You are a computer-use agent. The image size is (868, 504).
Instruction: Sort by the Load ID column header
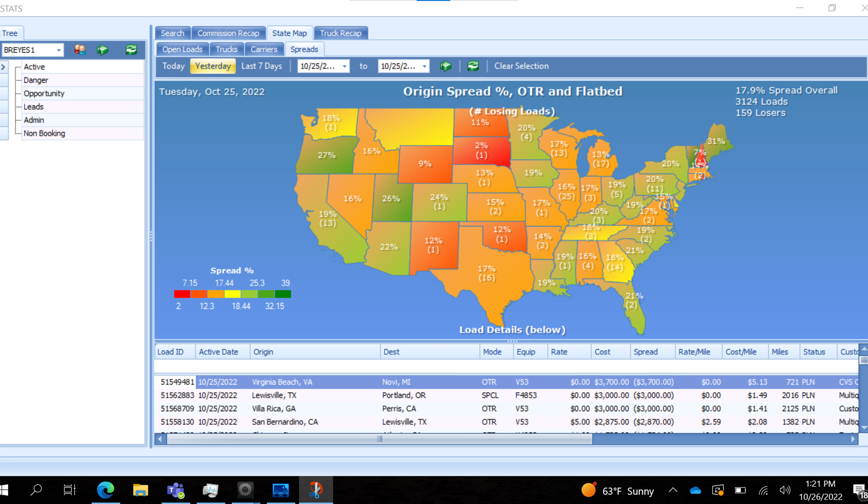coord(175,352)
